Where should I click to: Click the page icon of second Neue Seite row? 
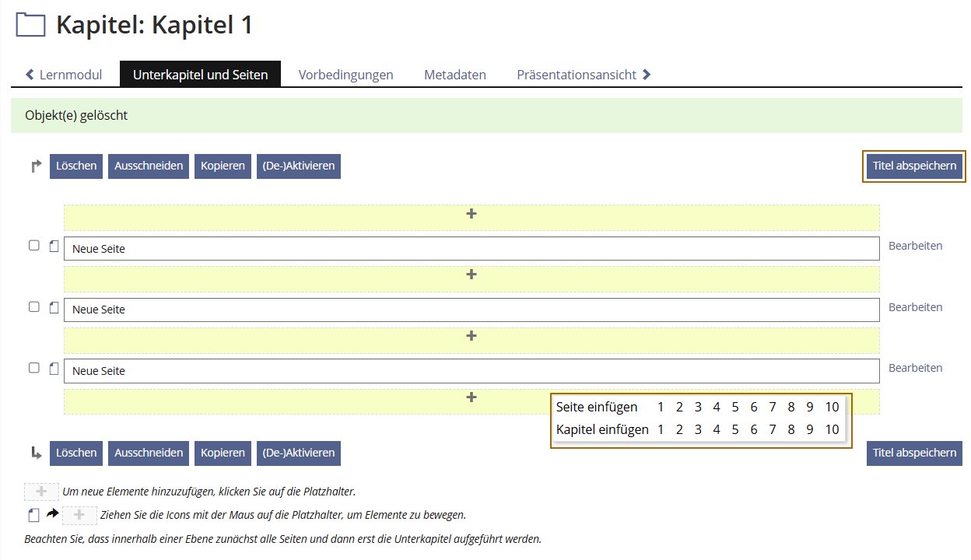[x=54, y=308]
